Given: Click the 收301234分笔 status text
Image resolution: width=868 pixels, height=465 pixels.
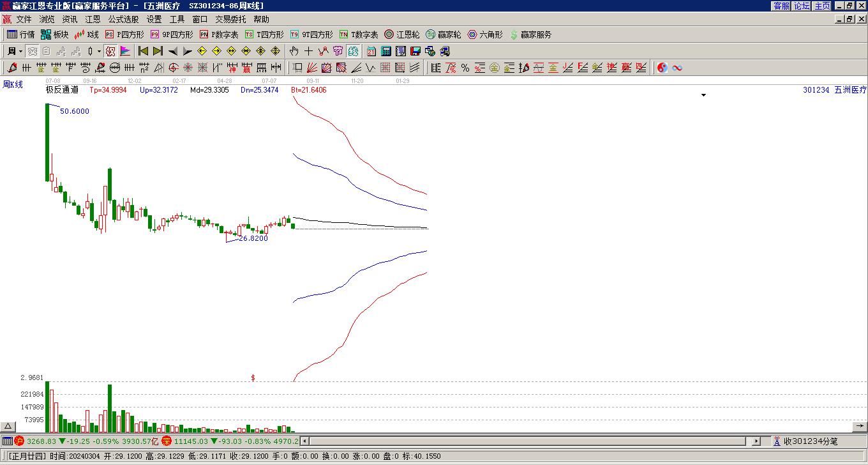Looking at the screenshot, I should point(811,441).
